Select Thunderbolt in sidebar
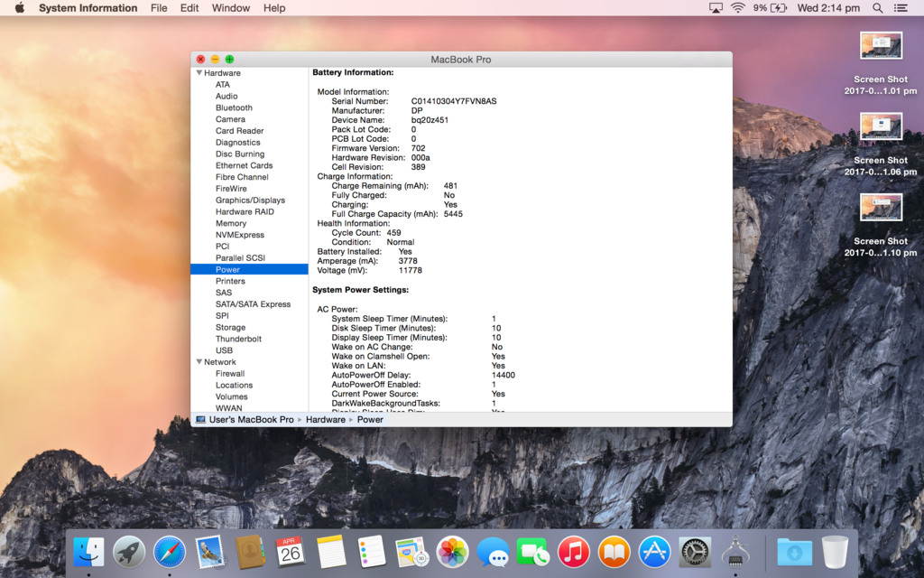The height and width of the screenshot is (578, 924). pyautogui.click(x=238, y=339)
